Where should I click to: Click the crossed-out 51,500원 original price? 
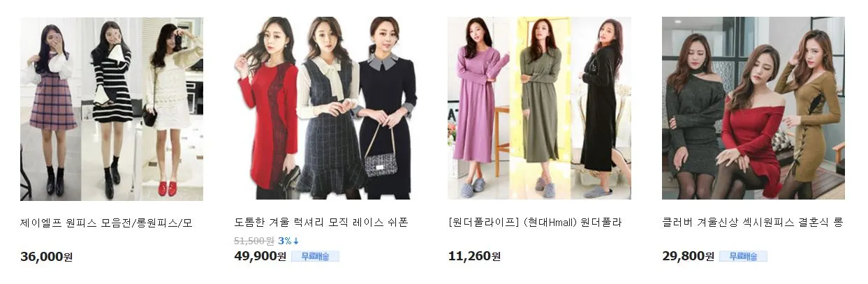253,241
